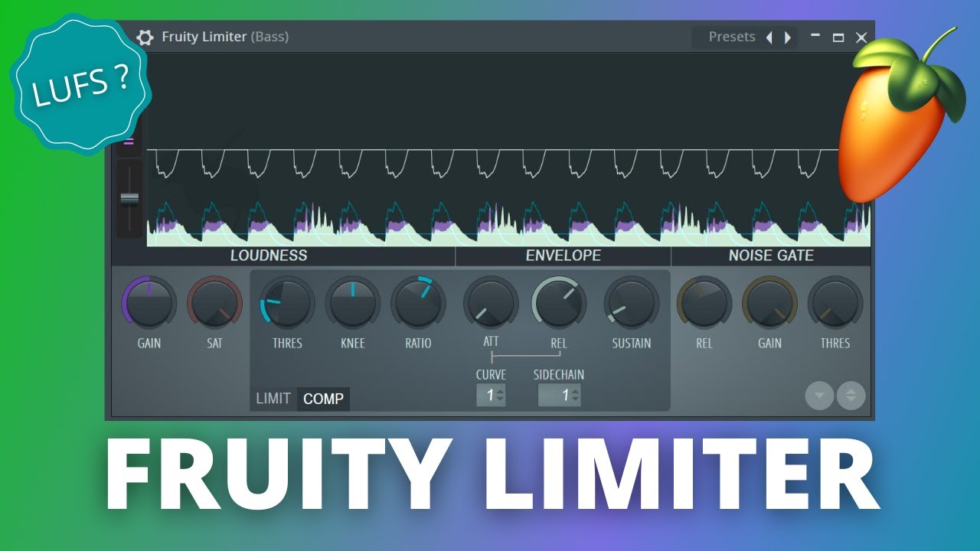Click the noise gate GAIN knob
980x551 pixels.
[769, 303]
